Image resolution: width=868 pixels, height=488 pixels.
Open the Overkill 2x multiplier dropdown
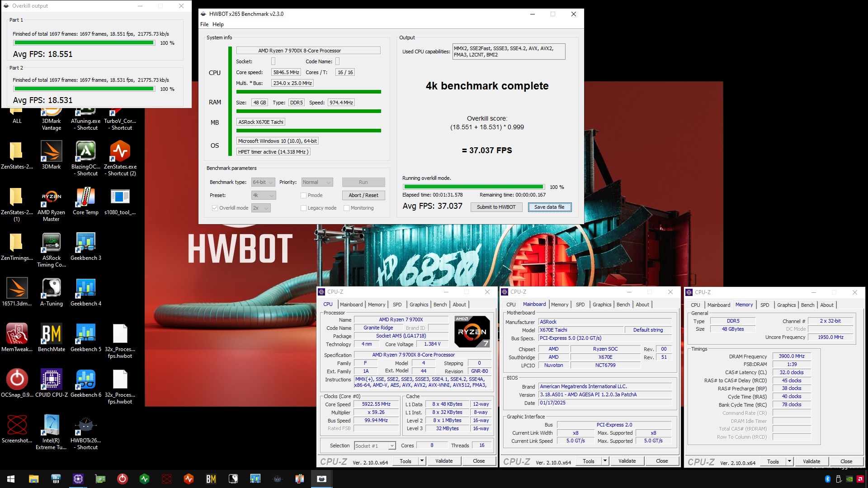click(x=261, y=208)
